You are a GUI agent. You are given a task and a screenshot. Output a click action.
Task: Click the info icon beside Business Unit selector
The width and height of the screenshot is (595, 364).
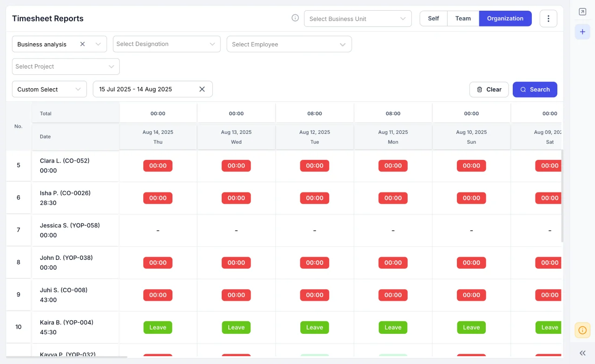(295, 18)
